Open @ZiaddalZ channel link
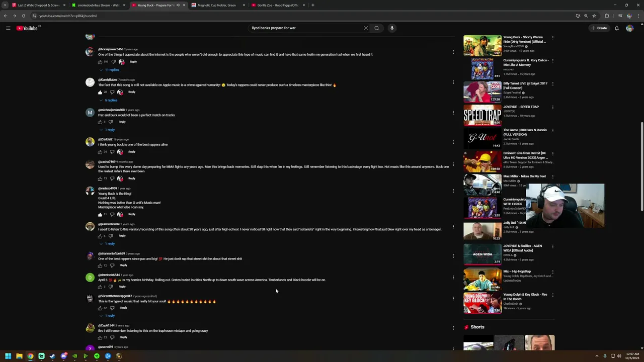 (x=105, y=139)
